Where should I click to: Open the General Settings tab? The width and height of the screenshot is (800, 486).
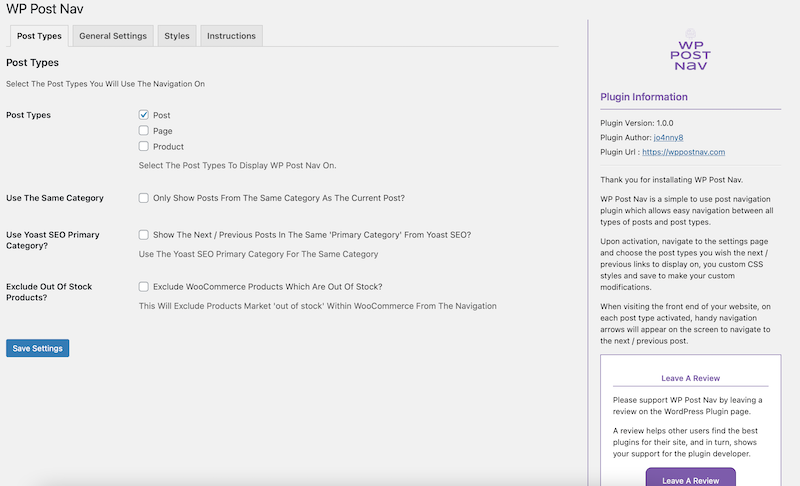pyautogui.click(x=113, y=36)
